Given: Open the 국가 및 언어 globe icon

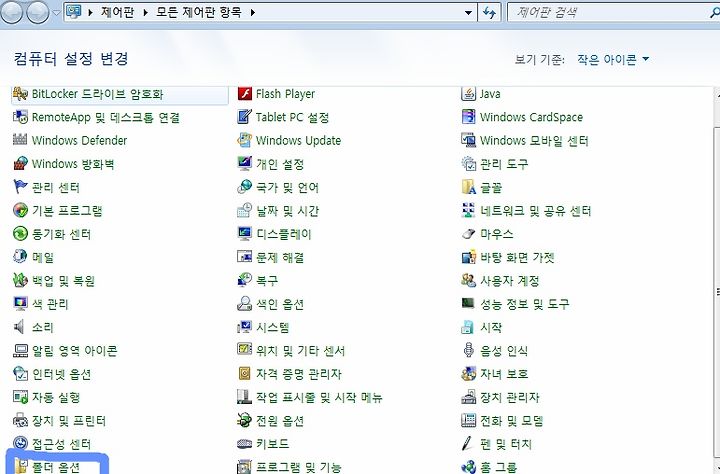Looking at the screenshot, I should point(245,187).
